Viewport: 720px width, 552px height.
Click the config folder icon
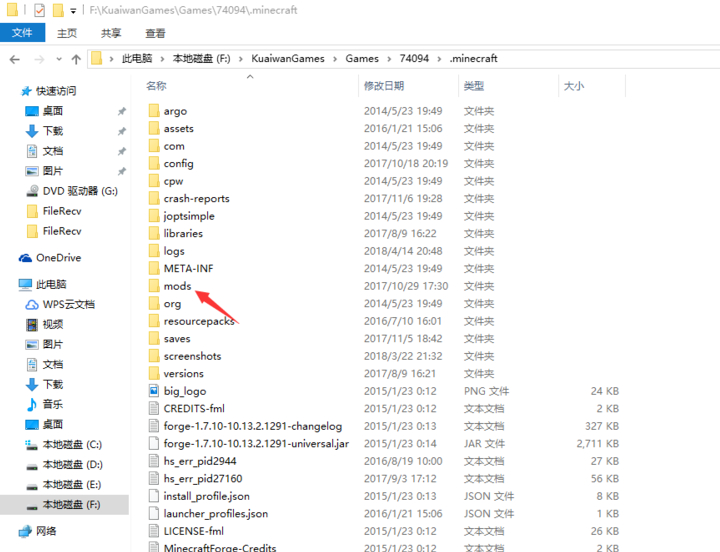[154, 163]
